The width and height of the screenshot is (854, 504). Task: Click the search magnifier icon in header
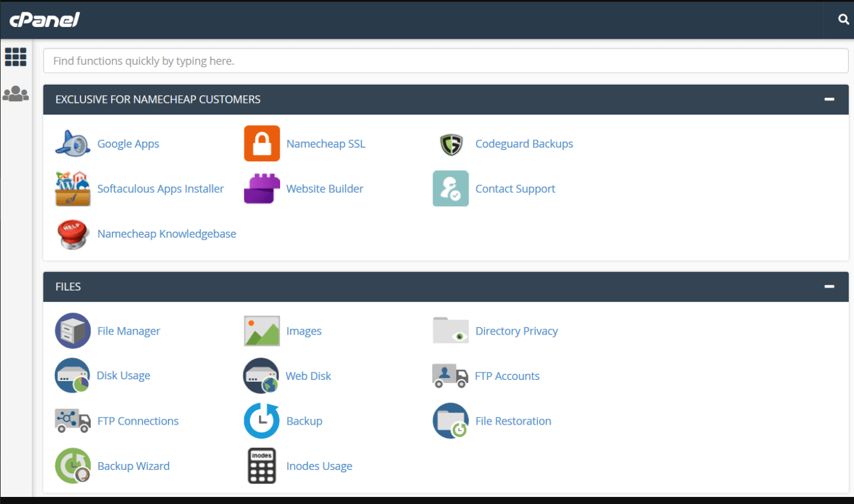point(843,19)
